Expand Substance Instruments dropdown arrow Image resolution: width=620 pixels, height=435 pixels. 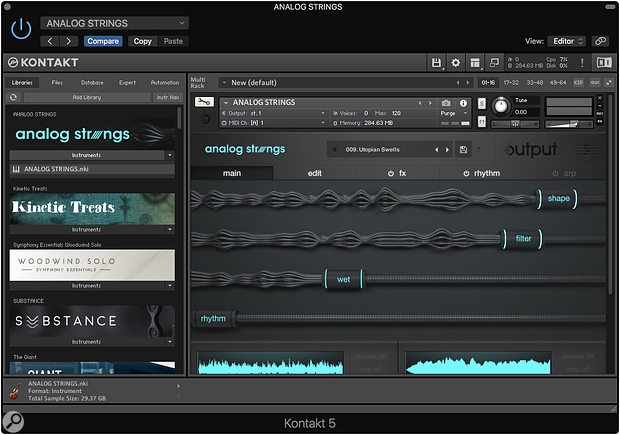(170, 342)
